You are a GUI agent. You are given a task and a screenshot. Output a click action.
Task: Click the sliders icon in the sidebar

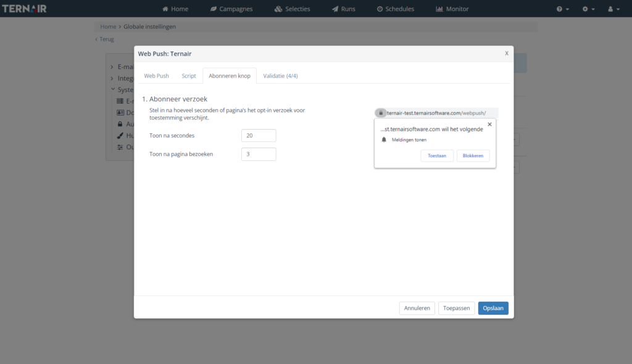[120, 147]
